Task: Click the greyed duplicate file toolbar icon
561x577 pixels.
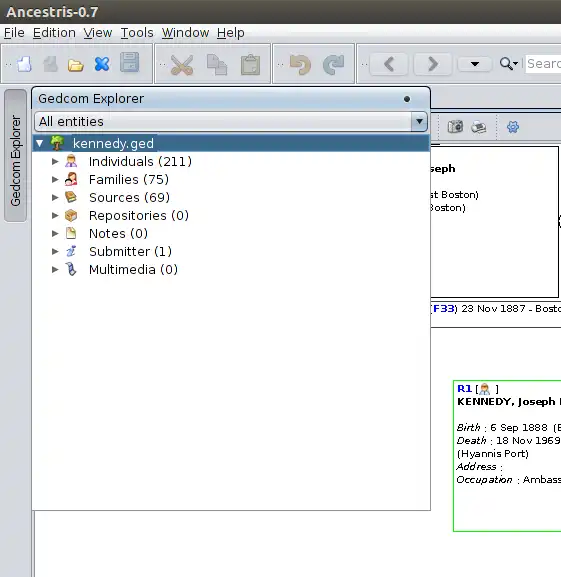Action: point(50,64)
